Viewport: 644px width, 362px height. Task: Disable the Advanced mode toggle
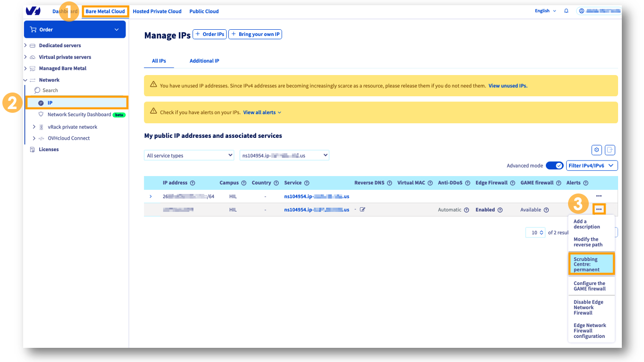[554, 165]
